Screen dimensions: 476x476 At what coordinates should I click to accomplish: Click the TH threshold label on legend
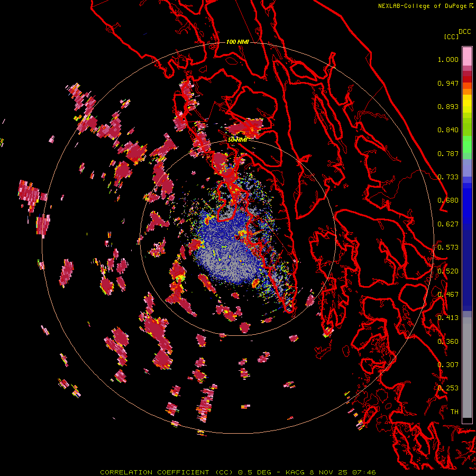click(454, 412)
